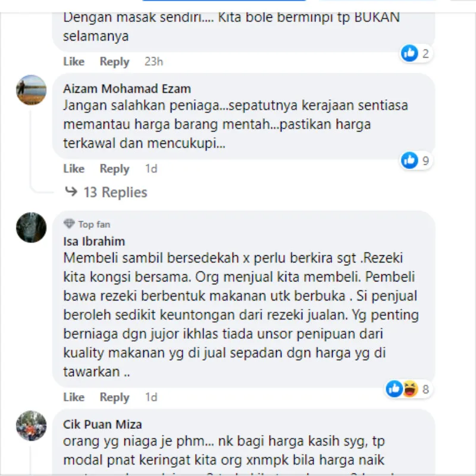Open Aizam Mohamad Ezam's profile picture

(x=32, y=90)
